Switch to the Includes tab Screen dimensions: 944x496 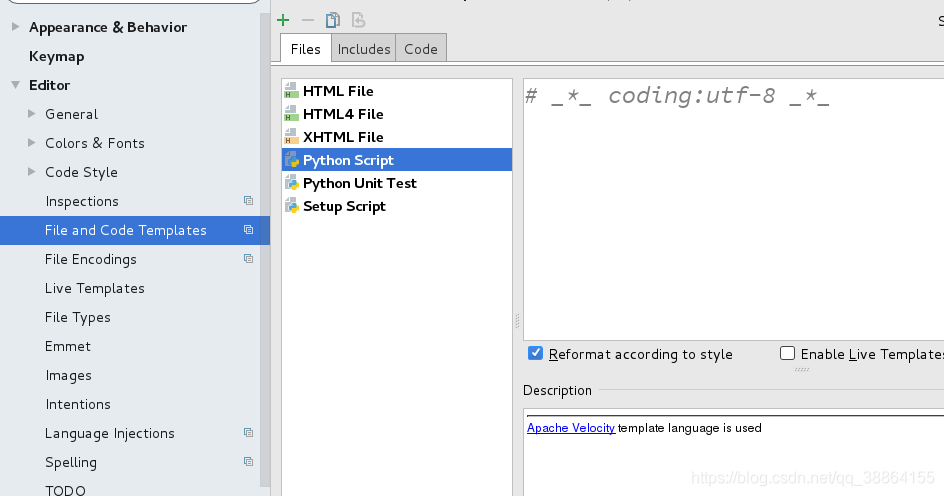(x=364, y=49)
